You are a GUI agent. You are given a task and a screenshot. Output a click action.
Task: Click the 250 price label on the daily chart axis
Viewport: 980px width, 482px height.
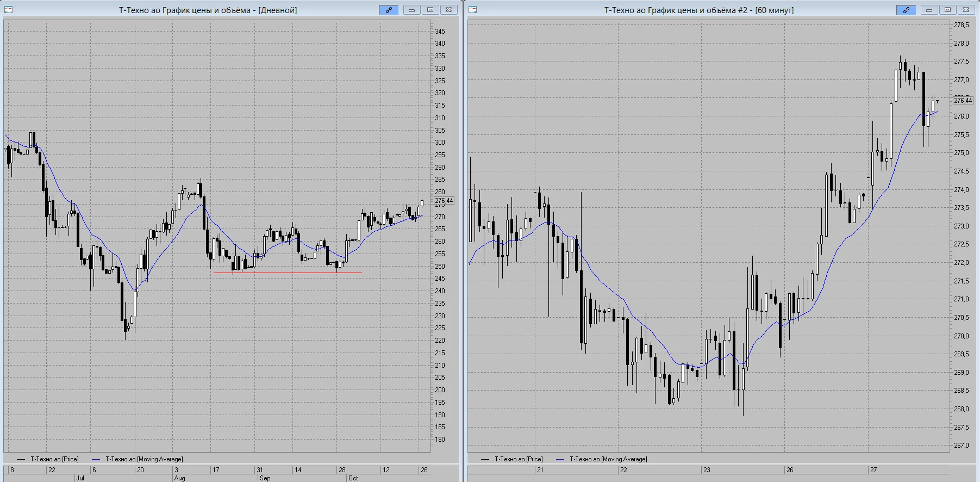(x=440, y=267)
